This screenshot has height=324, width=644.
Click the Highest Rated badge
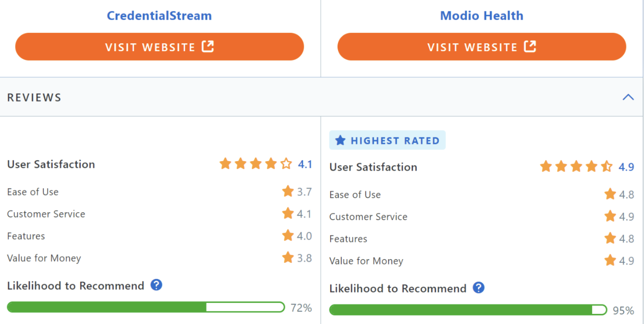point(387,141)
